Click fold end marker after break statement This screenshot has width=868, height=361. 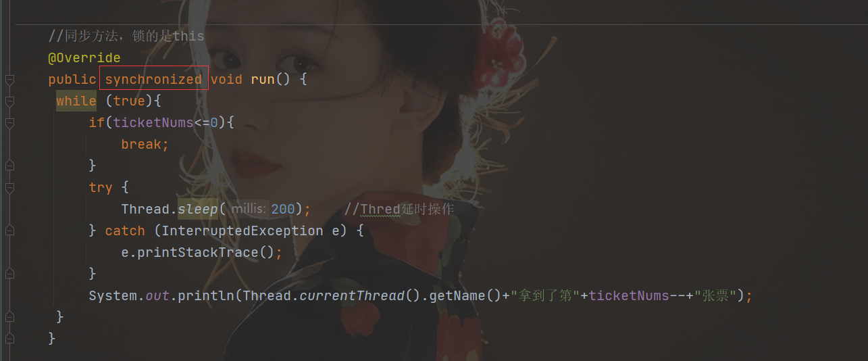(9, 166)
